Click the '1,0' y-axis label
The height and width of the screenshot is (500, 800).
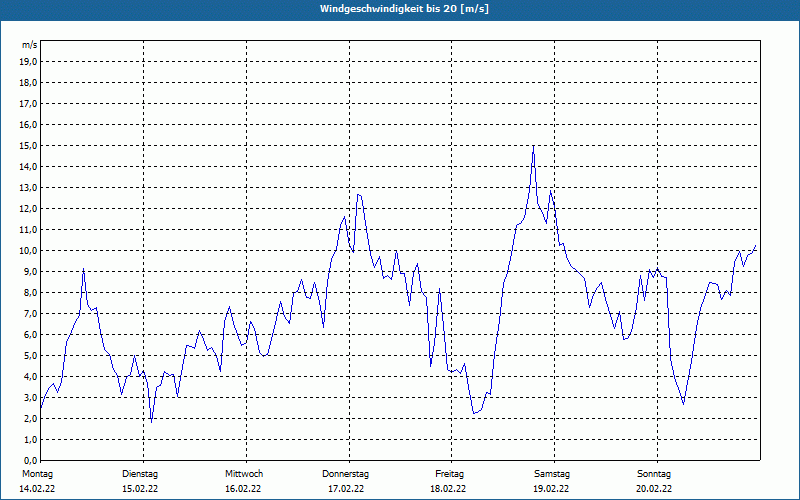point(30,440)
